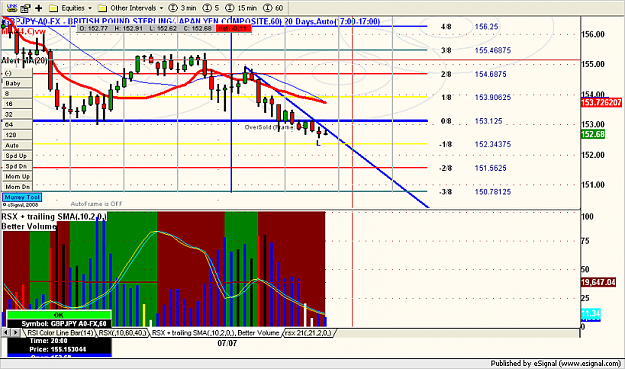This screenshot has width=625, height=369.
Task: Click the plus add icon
Action: [39, 8]
